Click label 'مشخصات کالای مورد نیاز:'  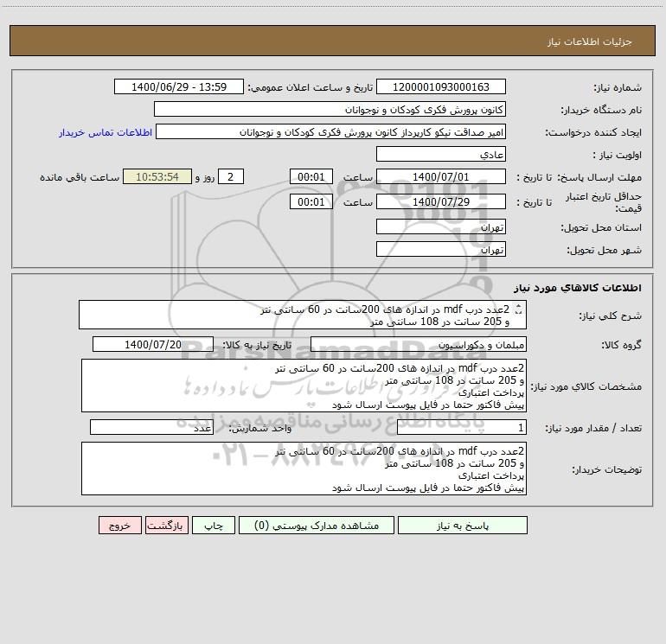(x=586, y=386)
